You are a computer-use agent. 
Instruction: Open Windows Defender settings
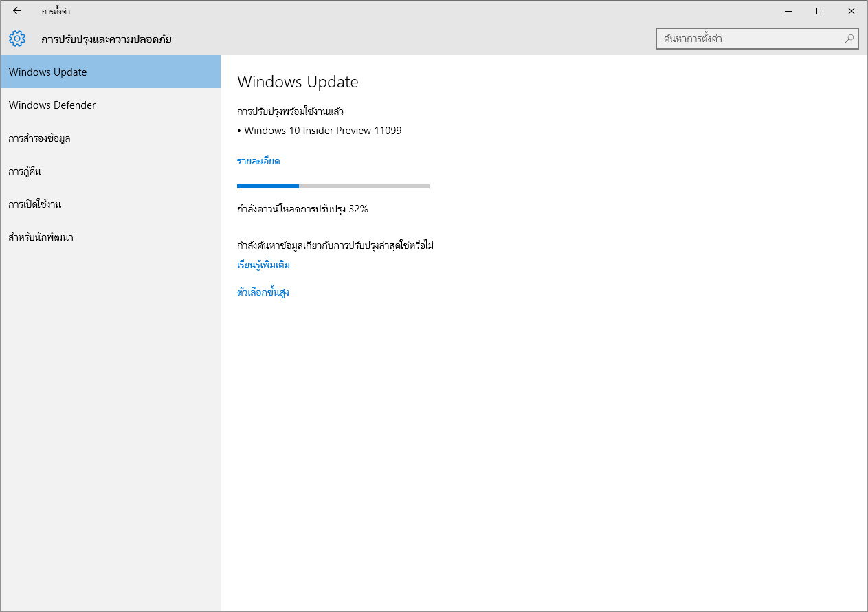[x=110, y=105]
